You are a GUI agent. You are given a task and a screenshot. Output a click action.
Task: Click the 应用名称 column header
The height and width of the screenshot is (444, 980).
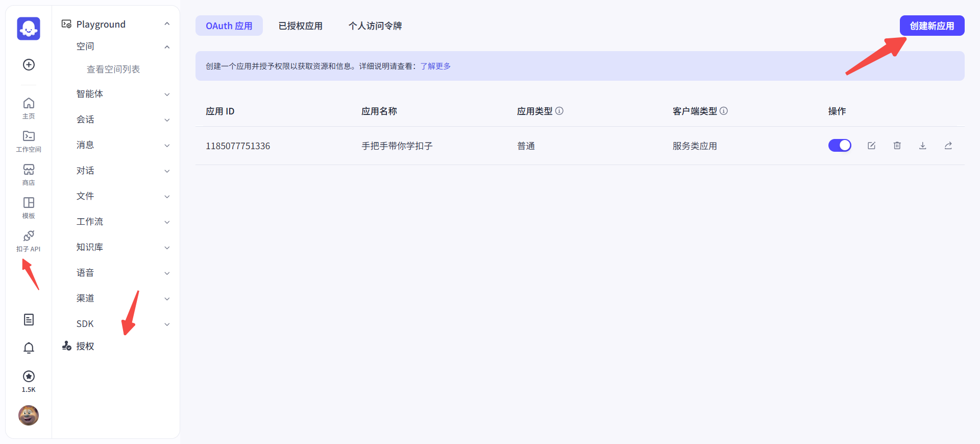379,111
